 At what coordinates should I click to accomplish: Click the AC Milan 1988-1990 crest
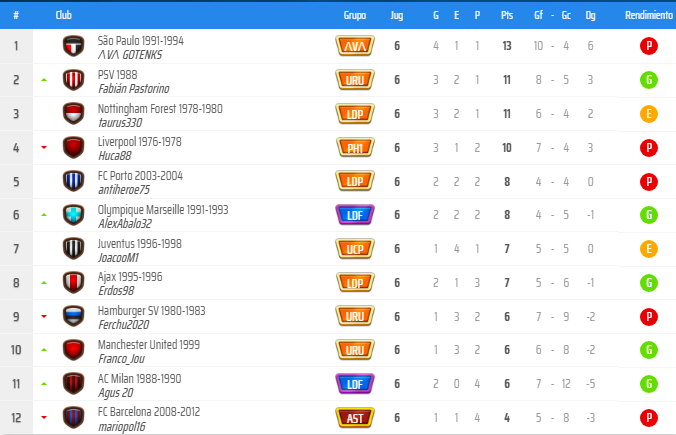(73, 385)
